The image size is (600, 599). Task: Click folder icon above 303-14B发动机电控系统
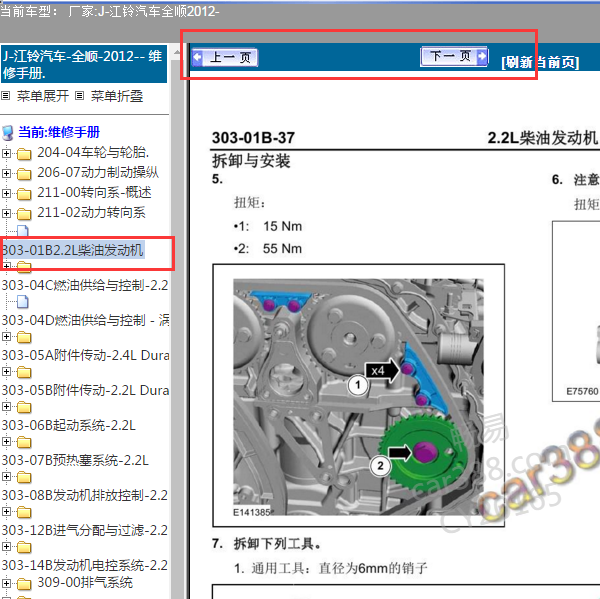pyautogui.click(x=24, y=547)
